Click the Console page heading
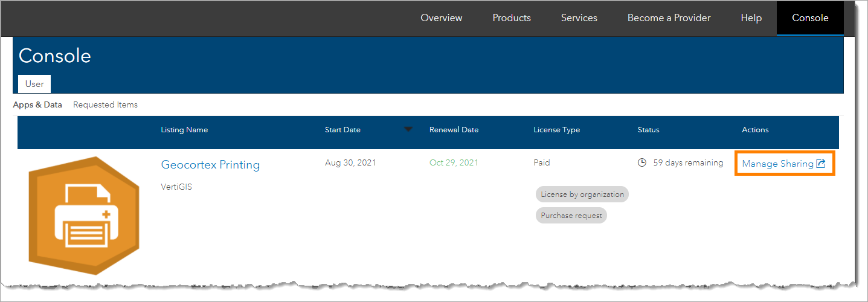This screenshot has height=302, width=868. (55, 56)
